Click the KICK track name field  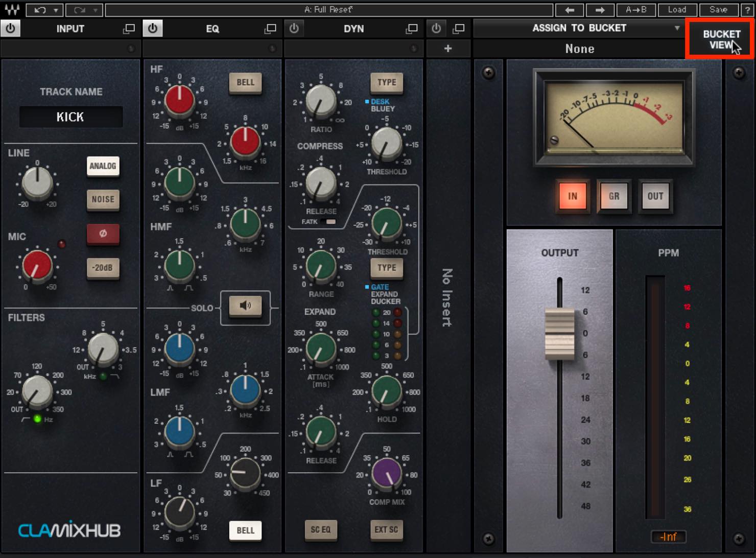[x=71, y=117]
